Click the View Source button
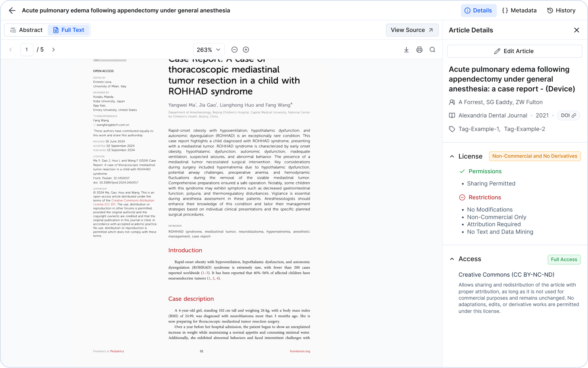This screenshot has height=368, width=588. [412, 30]
